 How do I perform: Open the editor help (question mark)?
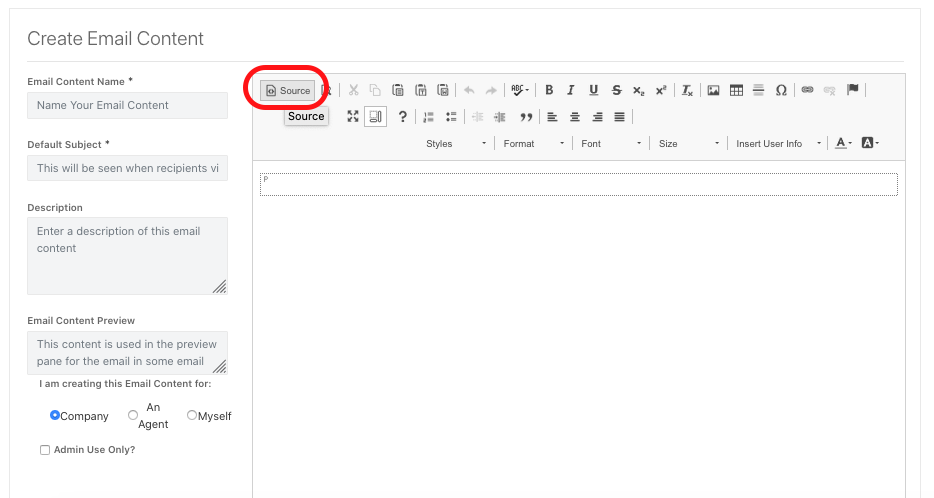pyautogui.click(x=403, y=117)
